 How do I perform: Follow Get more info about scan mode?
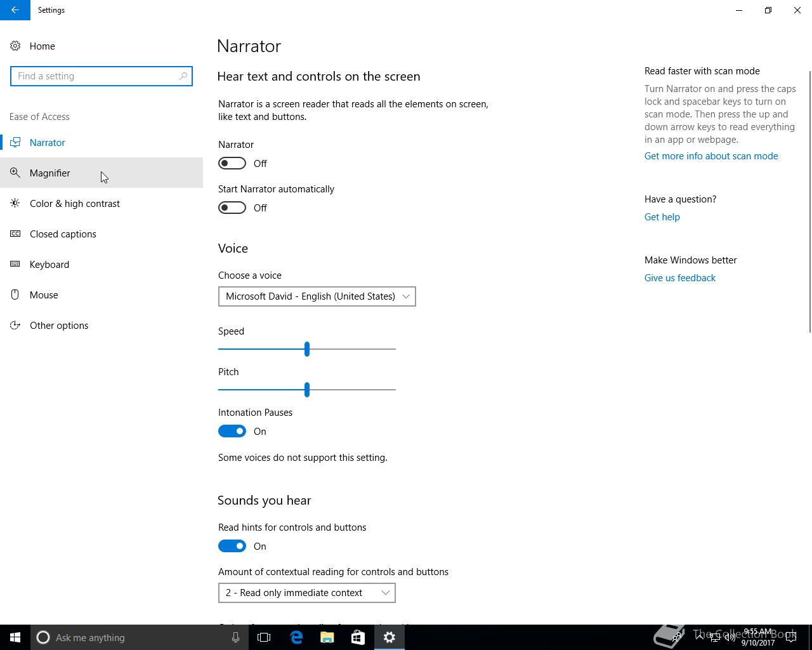pyautogui.click(x=711, y=156)
